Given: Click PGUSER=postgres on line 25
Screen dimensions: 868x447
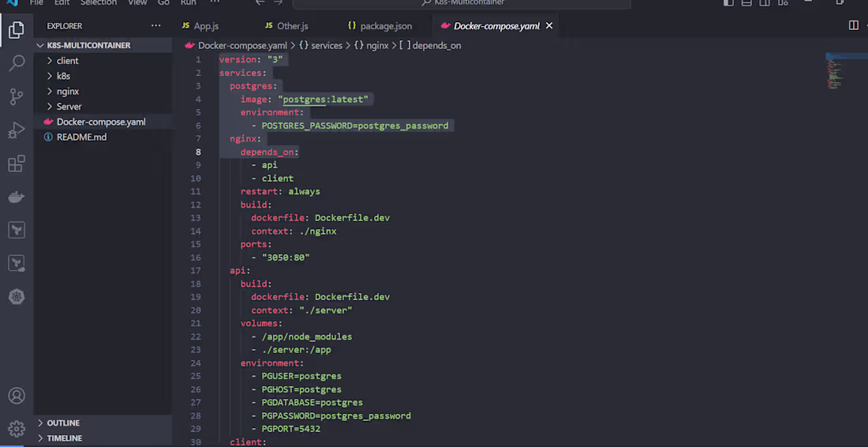Looking at the screenshot, I should pyautogui.click(x=301, y=376).
